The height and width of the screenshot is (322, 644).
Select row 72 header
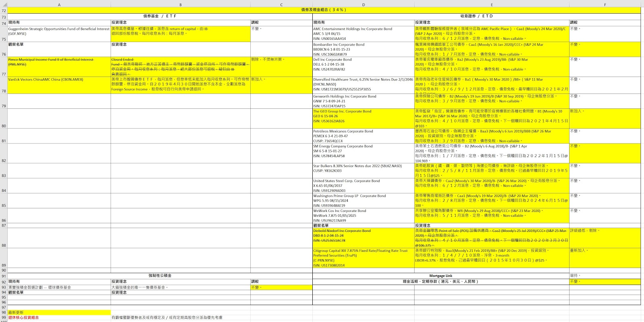4,10
